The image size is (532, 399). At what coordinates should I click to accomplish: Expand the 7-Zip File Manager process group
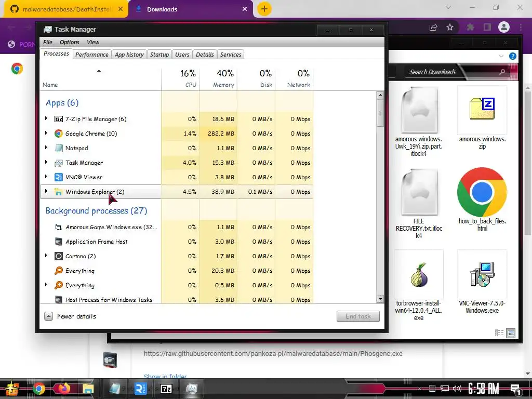click(46, 118)
